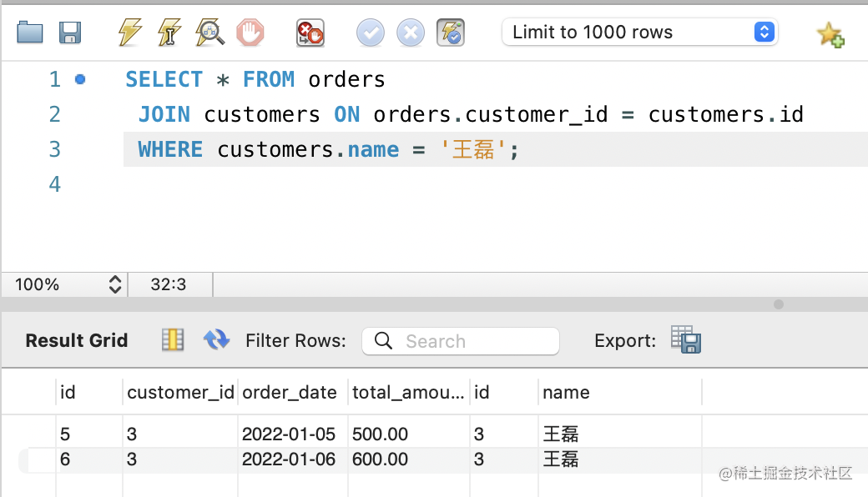Export recordset to file icon
The image size is (868, 497).
pyautogui.click(x=686, y=339)
